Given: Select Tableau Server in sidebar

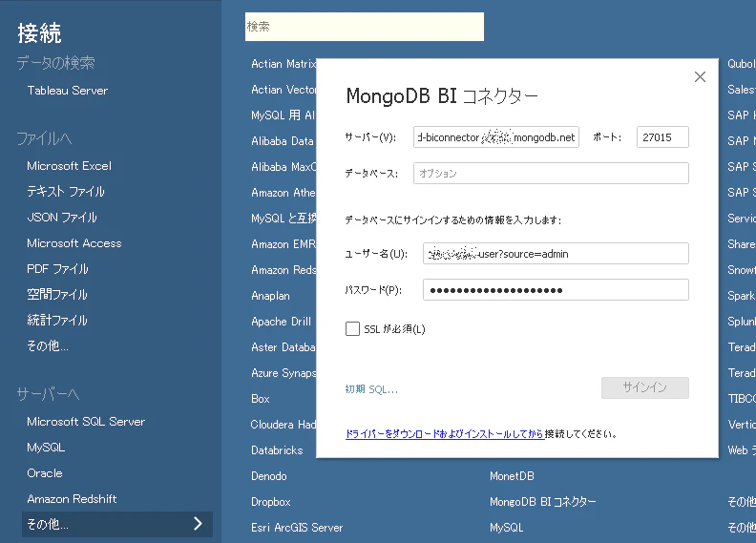Looking at the screenshot, I should 68,91.
